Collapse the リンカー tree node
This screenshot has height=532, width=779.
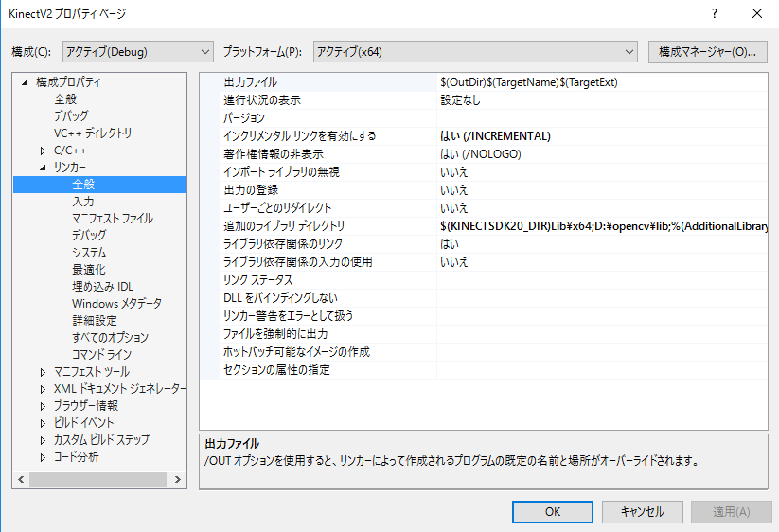pos(43,168)
